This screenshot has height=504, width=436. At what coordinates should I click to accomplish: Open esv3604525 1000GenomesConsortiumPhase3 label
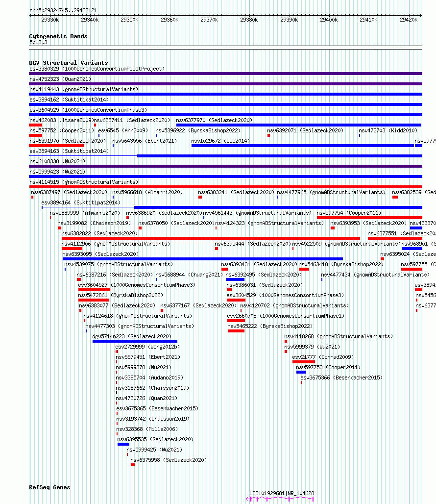click(x=88, y=110)
